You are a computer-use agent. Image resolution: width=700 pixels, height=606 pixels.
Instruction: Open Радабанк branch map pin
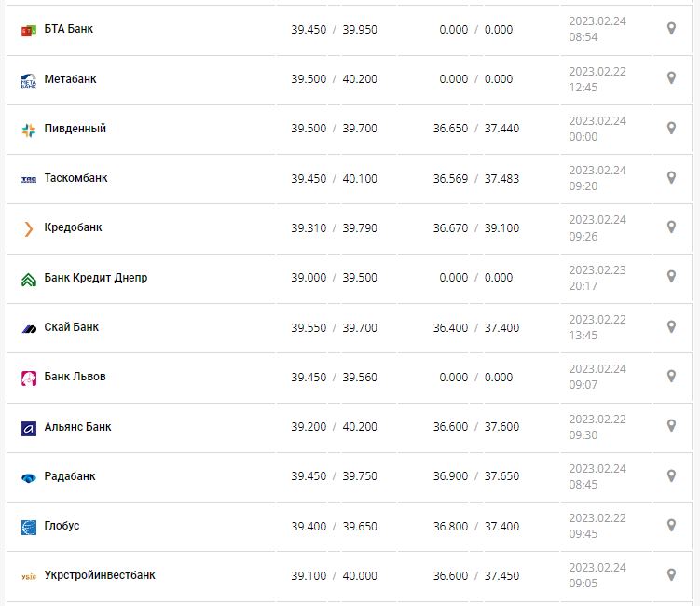tap(671, 475)
